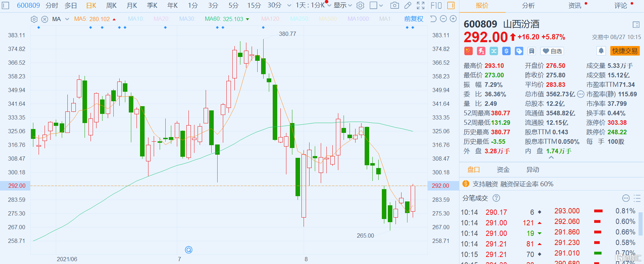Switch to 异动 tab
The height and width of the screenshot is (264, 644).
click(x=533, y=170)
